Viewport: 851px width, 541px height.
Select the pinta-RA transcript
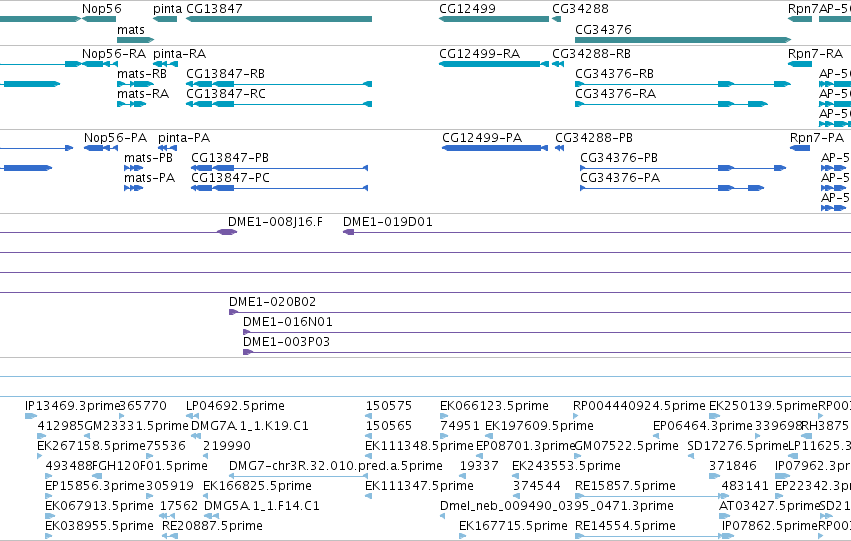(x=166, y=64)
